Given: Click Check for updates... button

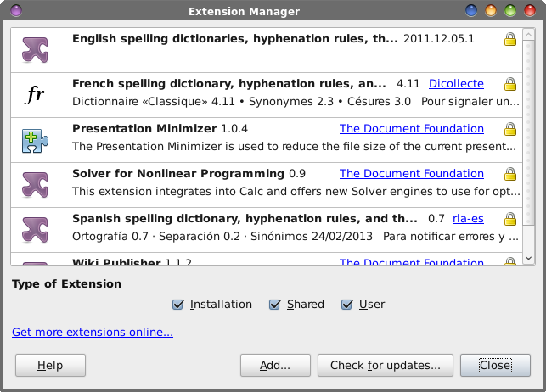Looking at the screenshot, I should click(385, 366).
